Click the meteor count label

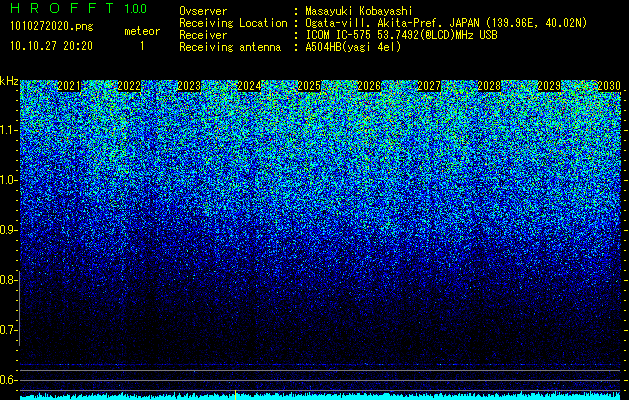142,31
